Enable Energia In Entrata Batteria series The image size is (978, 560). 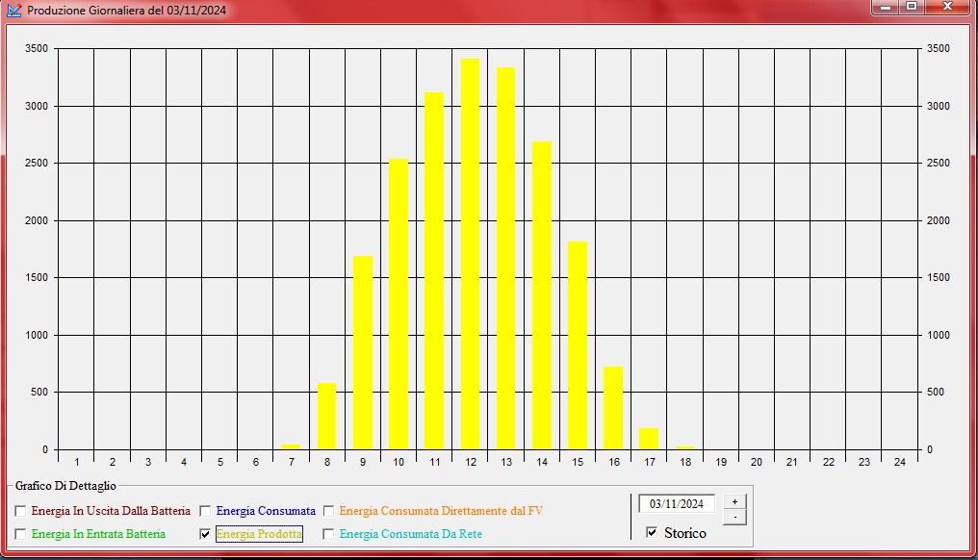[x=20, y=533]
